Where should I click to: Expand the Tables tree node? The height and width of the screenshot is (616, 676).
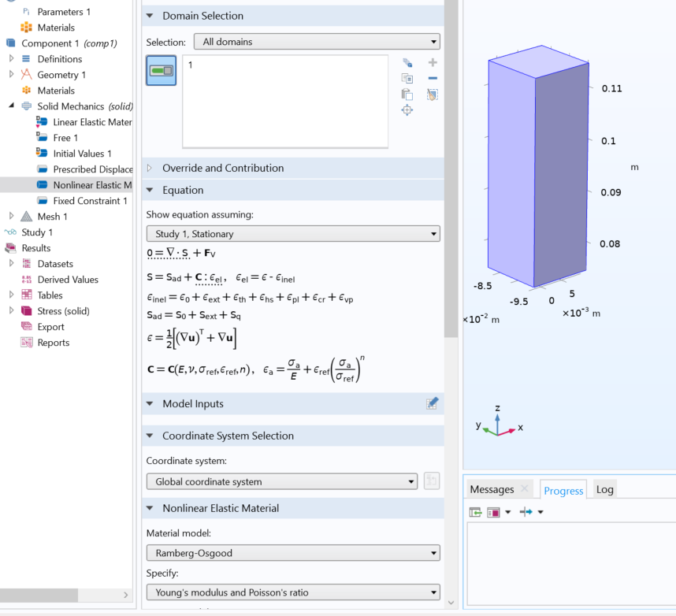pyautogui.click(x=11, y=295)
